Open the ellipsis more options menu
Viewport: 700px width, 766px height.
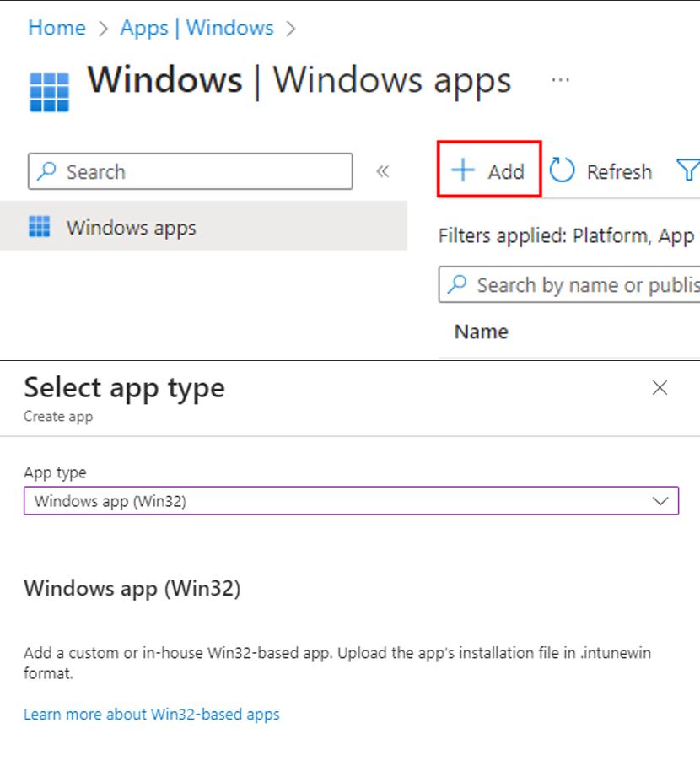pyautogui.click(x=560, y=80)
